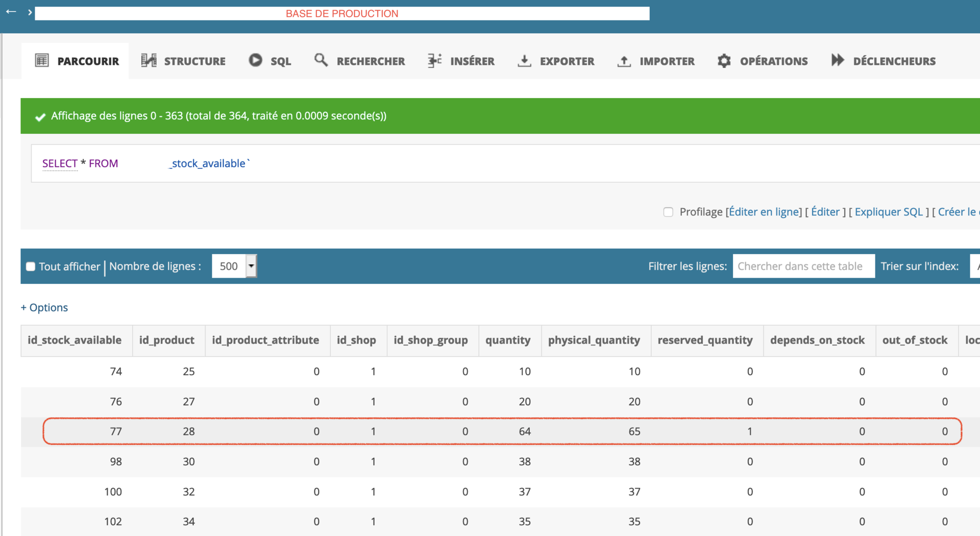Click the Opérations gear icon
This screenshot has width=980, height=536.
point(724,61)
